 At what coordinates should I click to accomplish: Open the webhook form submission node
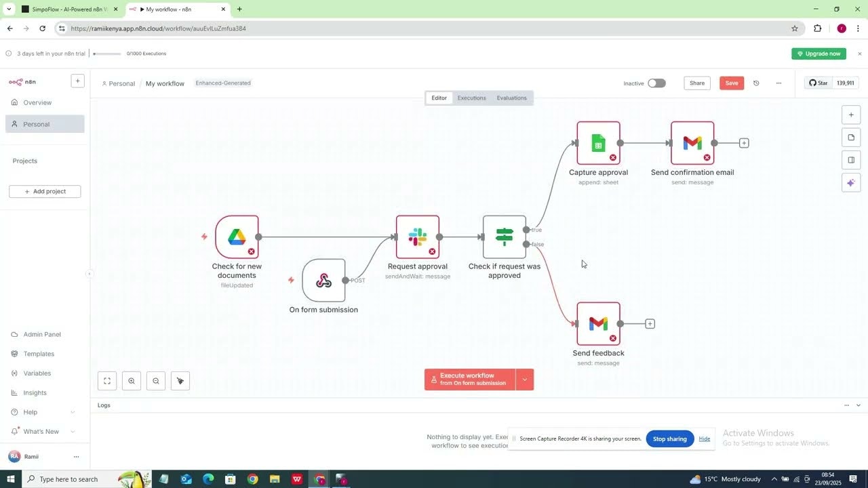[x=324, y=281]
